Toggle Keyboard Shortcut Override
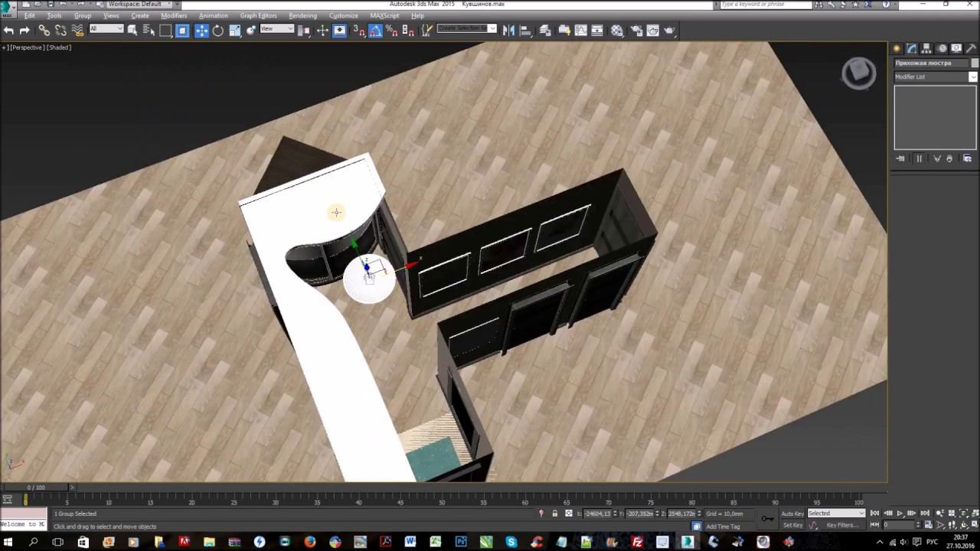Screen dimensions: 980x551 [x=339, y=31]
